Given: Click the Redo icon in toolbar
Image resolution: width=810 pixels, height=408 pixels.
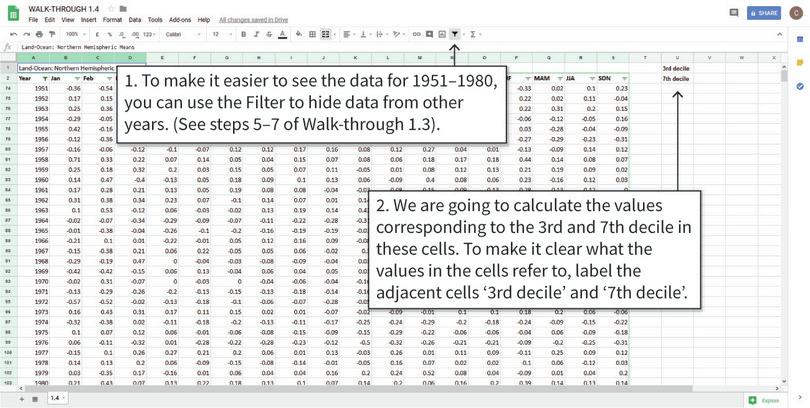Looking at the screenshot, I should (26, 34).
